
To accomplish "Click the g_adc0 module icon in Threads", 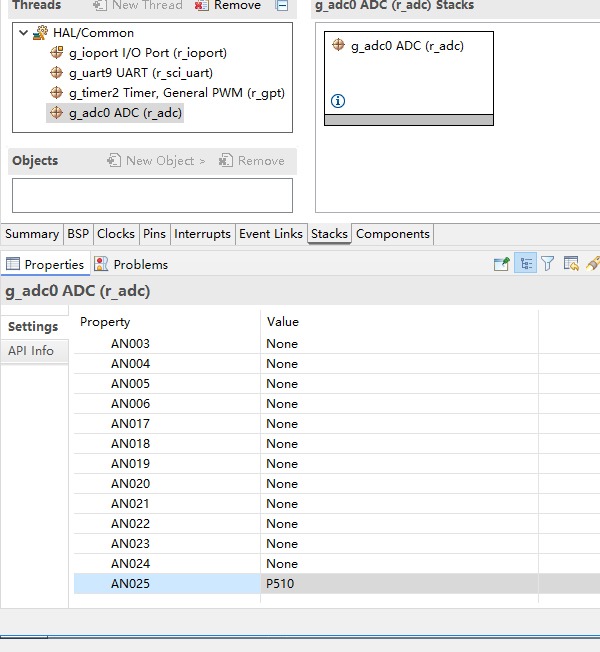I will 57,113.
